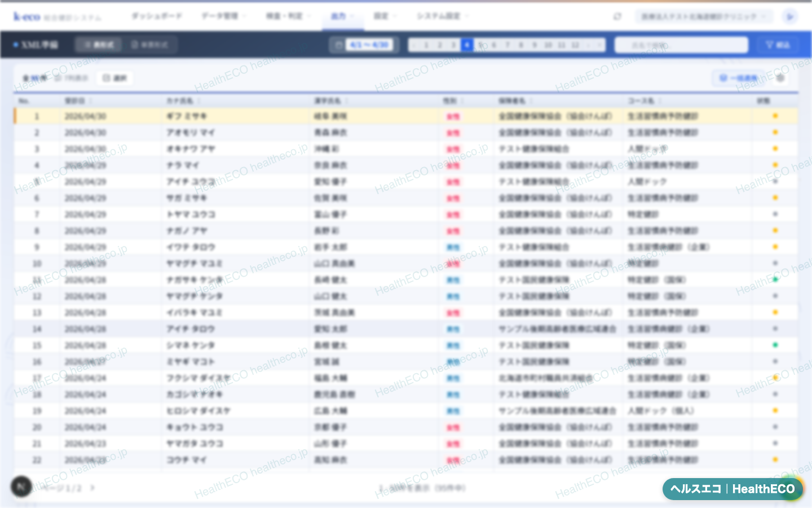Sort by the 保険者名 column sort icon
The image size is (812, 508).
[x=531, y=101]
